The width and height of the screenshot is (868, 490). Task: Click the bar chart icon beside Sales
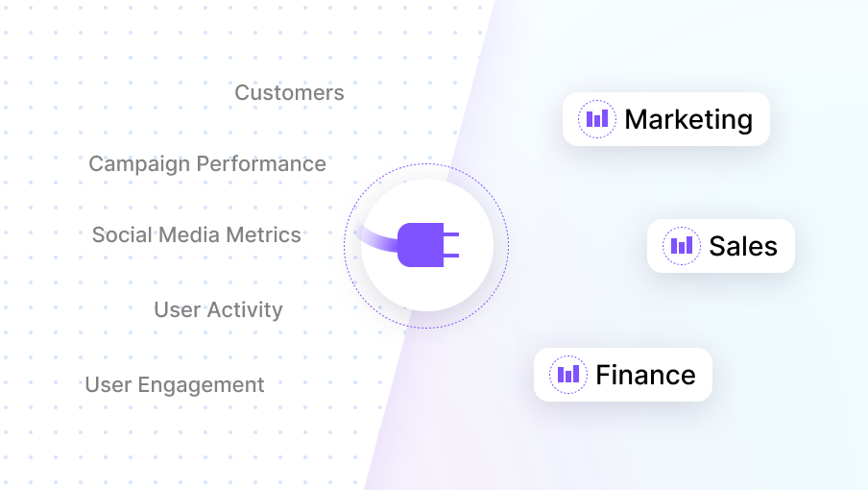click(x=682, y=246)
